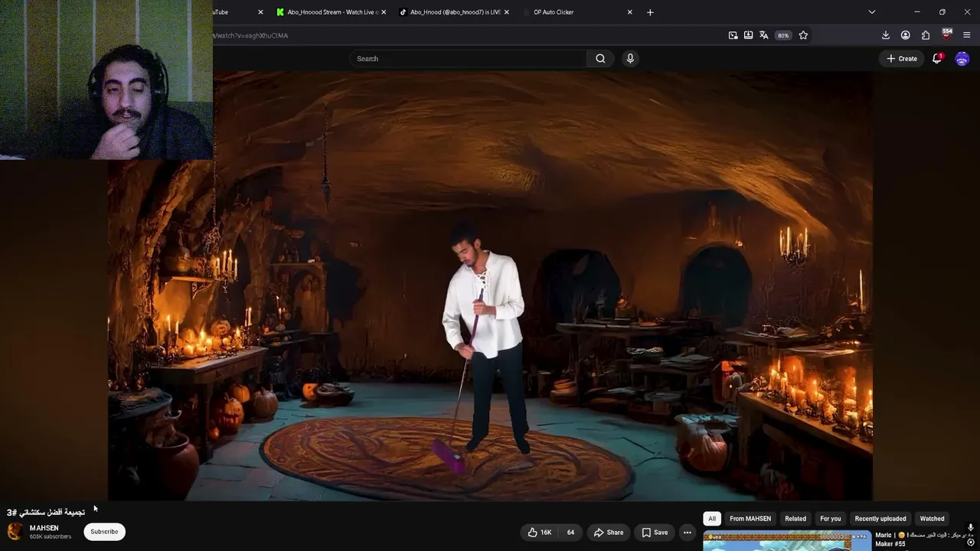This screenshot has height=551, width=980.
Task: Open the MAHSEN channel name link
Action: click(x=44, y=528)
